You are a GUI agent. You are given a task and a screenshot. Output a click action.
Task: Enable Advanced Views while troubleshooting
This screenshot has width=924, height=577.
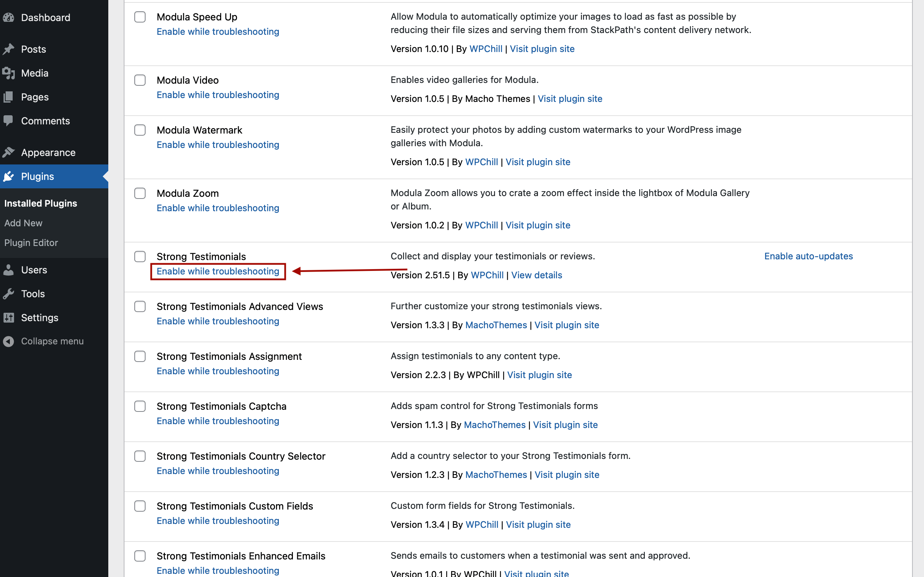coord(218,321)
